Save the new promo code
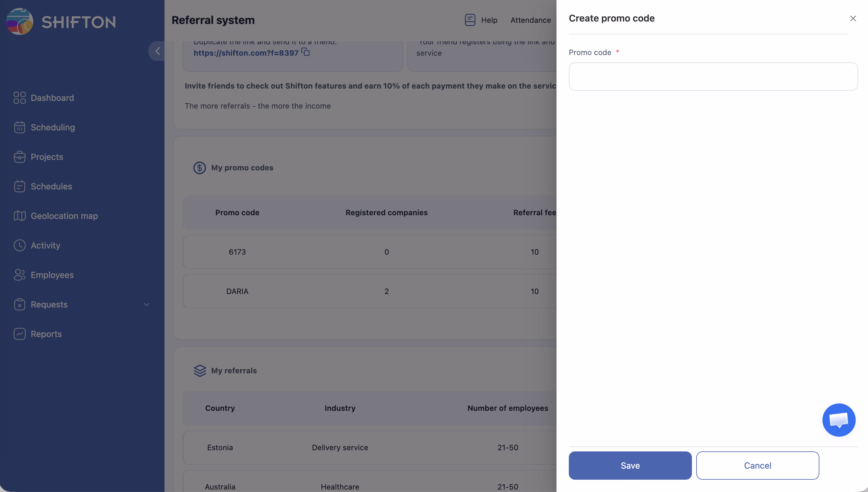Image resolution: width=868 pixels, height=492 pixels. click(630, 465)
